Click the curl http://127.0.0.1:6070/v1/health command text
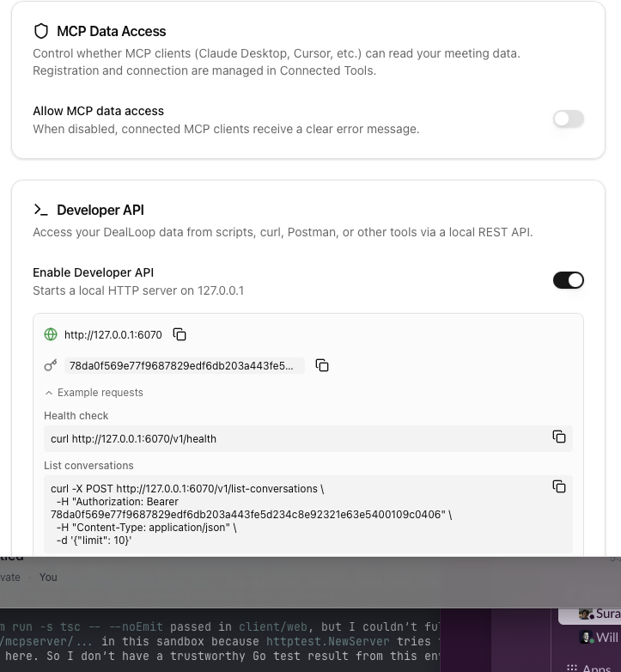 point(134,439)
